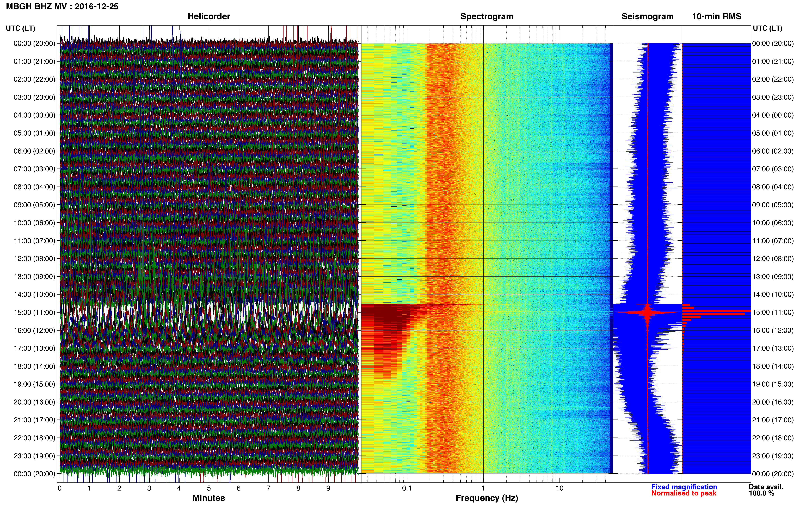Select the 'Normalised to peak' legend text
Image resolution: width=812 pixels, height=508 pixels.
[684, 493]
